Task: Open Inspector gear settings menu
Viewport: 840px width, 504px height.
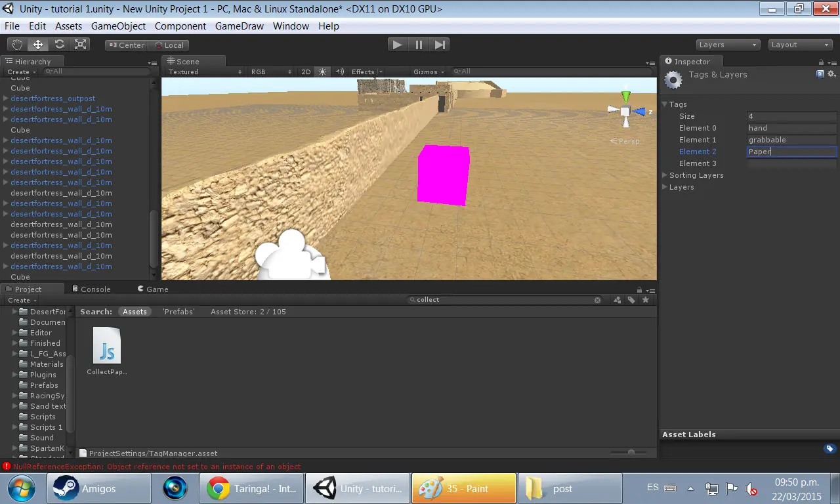Action: click(x=831, y=74)
